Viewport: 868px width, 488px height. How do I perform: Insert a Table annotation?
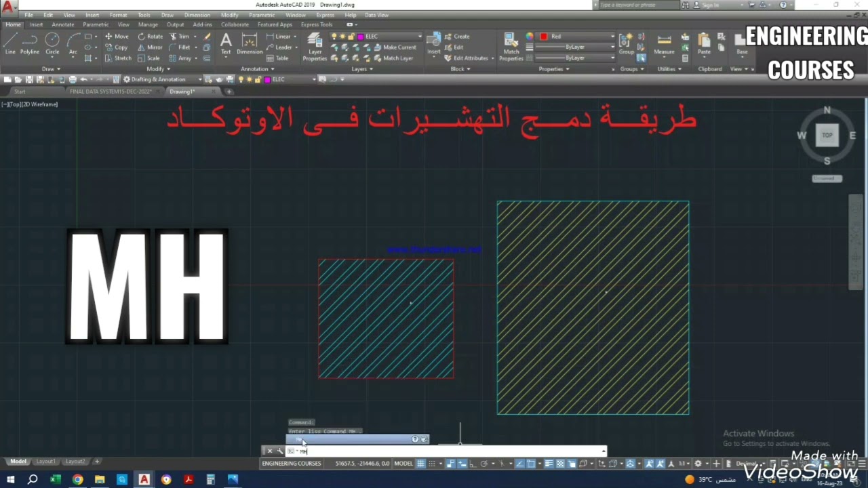coord(278,58)
